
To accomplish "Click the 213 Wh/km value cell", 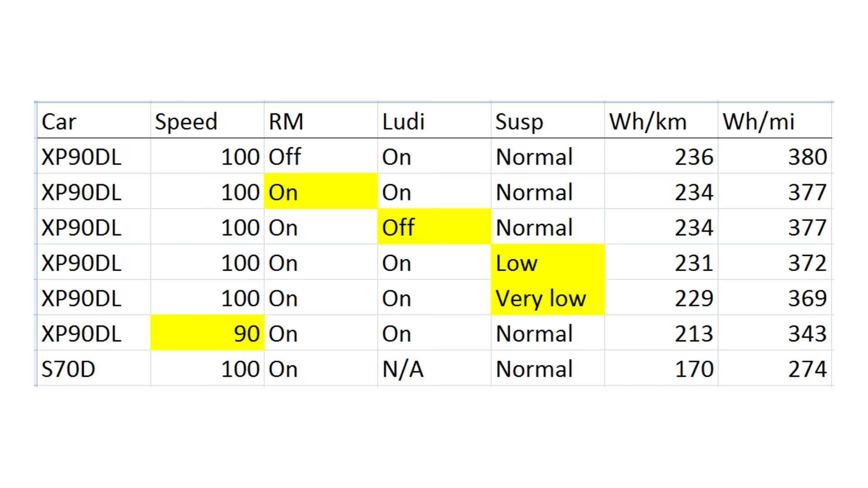I will click(661, 333).
